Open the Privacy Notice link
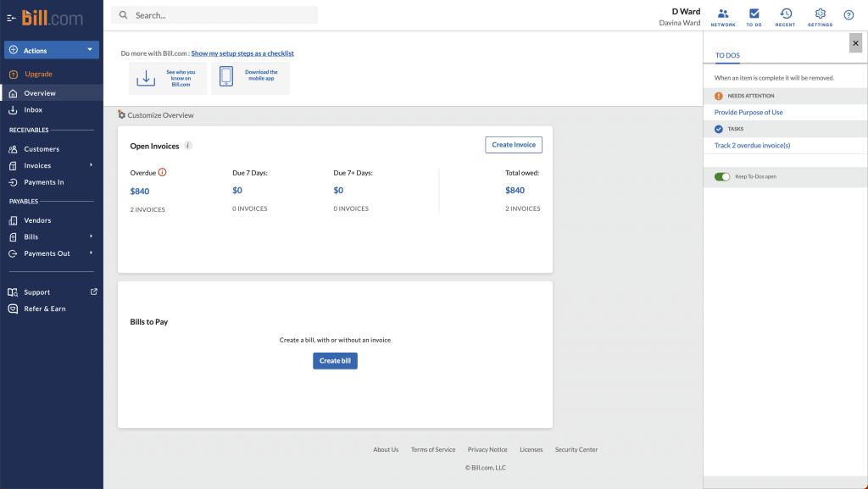 pyautogui.click(x=487, y=450)
